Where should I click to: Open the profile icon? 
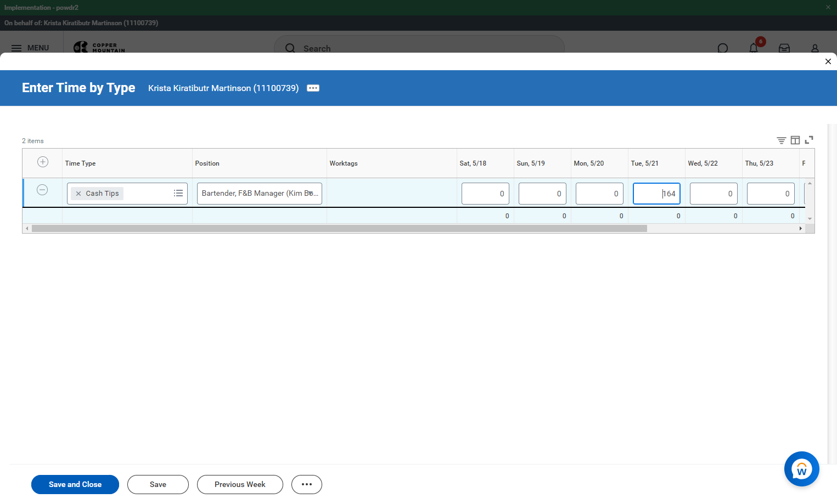[x=815, y=48]
